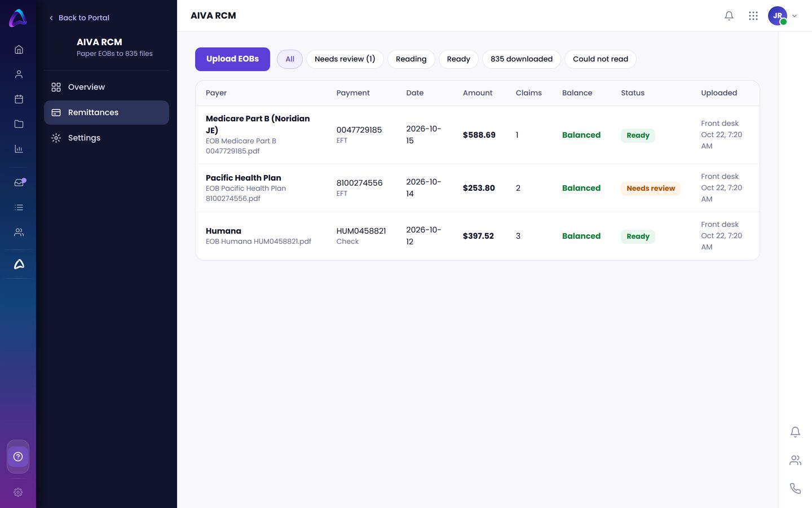Open the home icon in left rail
Image resolution: width=812 pixels, height=508 pixels.
coord(19,50)
